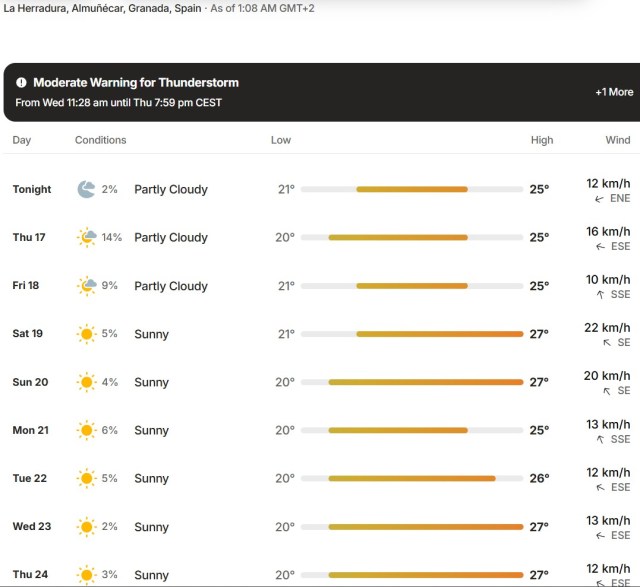Viewport: 640px width, 587px height.
Task: Click the thunderstorm warning exclamation icon
Action: [21, 82]
